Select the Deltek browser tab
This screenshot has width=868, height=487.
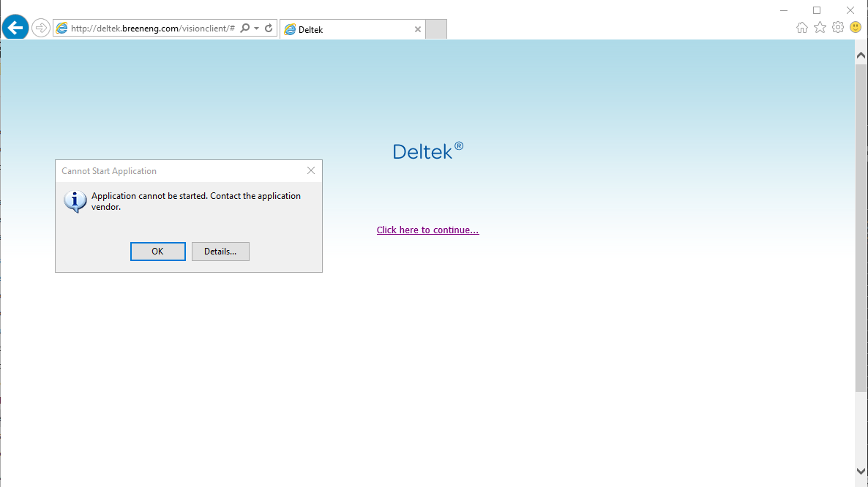pos(352,29)
